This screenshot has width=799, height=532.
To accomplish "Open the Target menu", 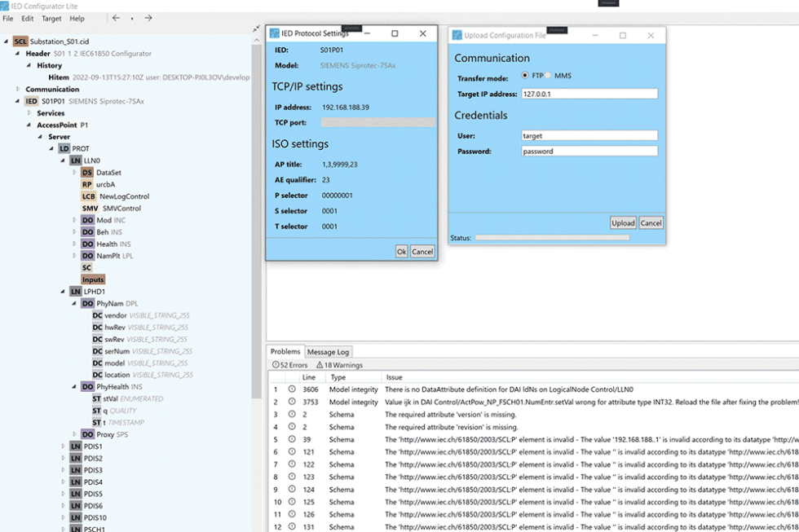I will pyautogui.click(x=51, y=18).
